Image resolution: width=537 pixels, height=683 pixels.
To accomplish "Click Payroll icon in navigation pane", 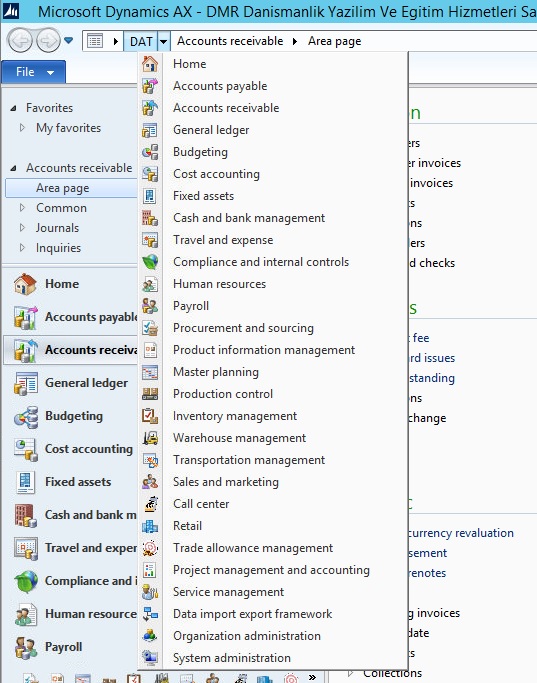I will pos(25,647).
